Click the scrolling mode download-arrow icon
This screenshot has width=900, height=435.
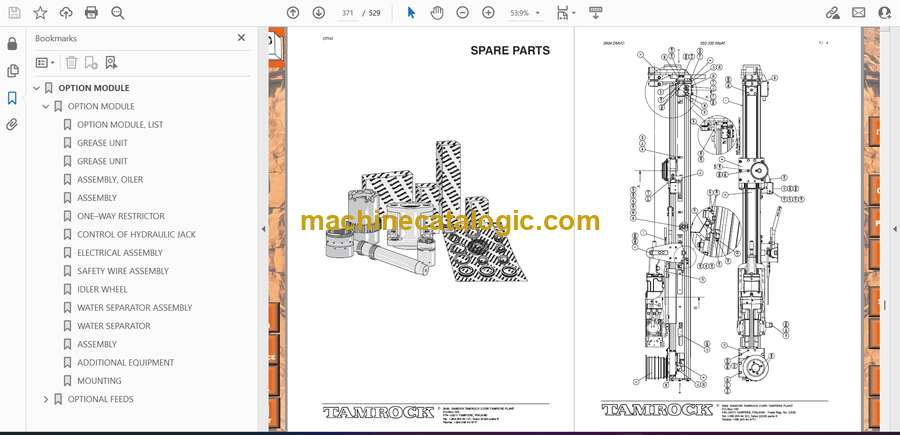[x=595, y=13]
